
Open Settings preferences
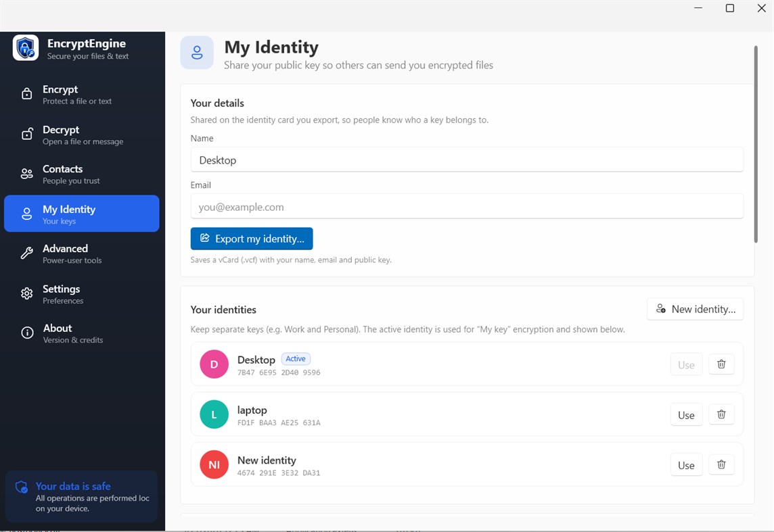click(x=81, y=294)
